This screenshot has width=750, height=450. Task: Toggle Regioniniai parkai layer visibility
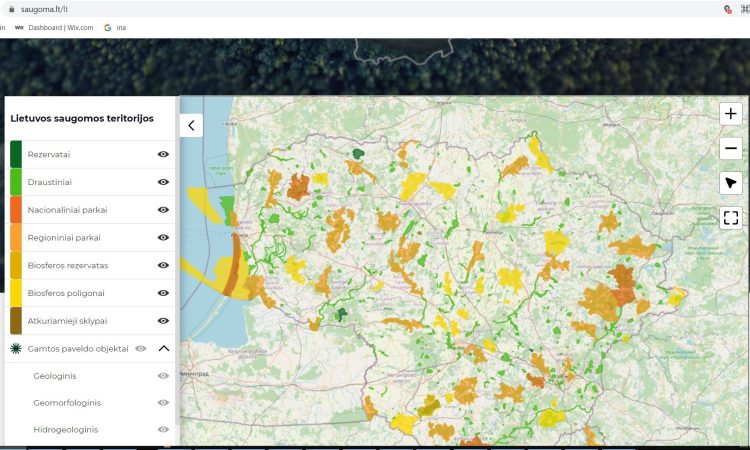click(163, 237)
